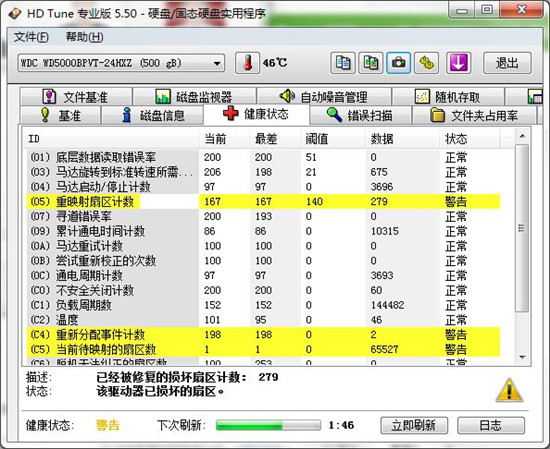
Task: Click the copy text to clipboard icon
Action: pos(343,63)
